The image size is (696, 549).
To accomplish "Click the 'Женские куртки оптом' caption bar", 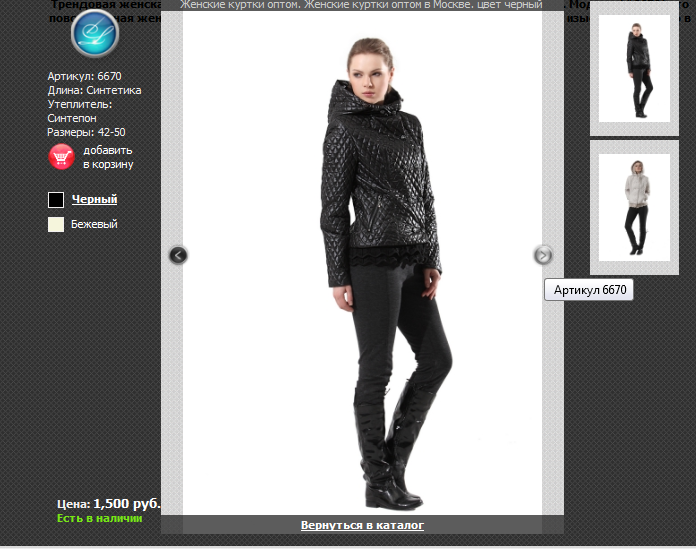I will point(362,5).
